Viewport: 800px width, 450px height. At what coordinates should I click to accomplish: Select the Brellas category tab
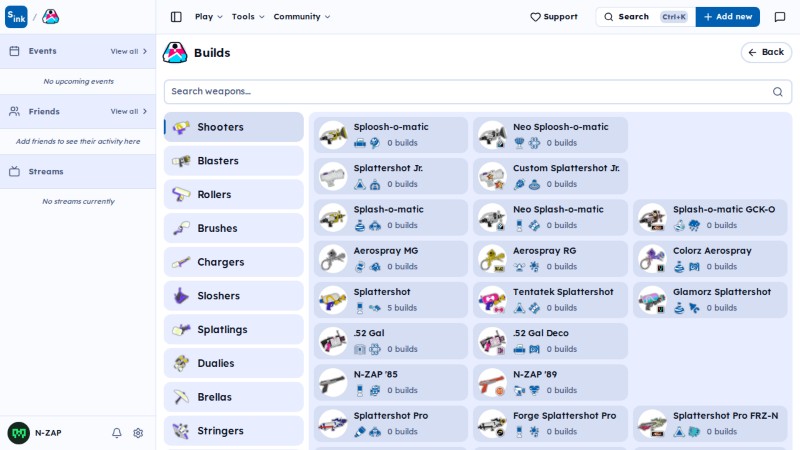coord(234,396)
